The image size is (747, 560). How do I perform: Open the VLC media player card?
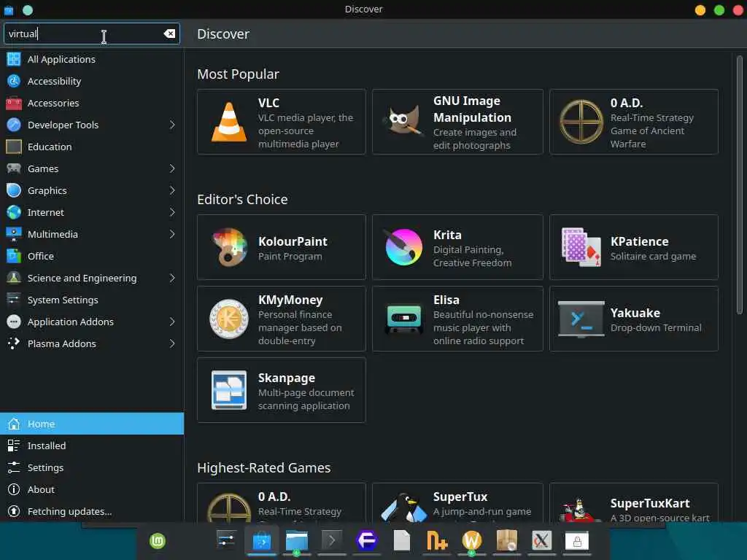(282, 122)
